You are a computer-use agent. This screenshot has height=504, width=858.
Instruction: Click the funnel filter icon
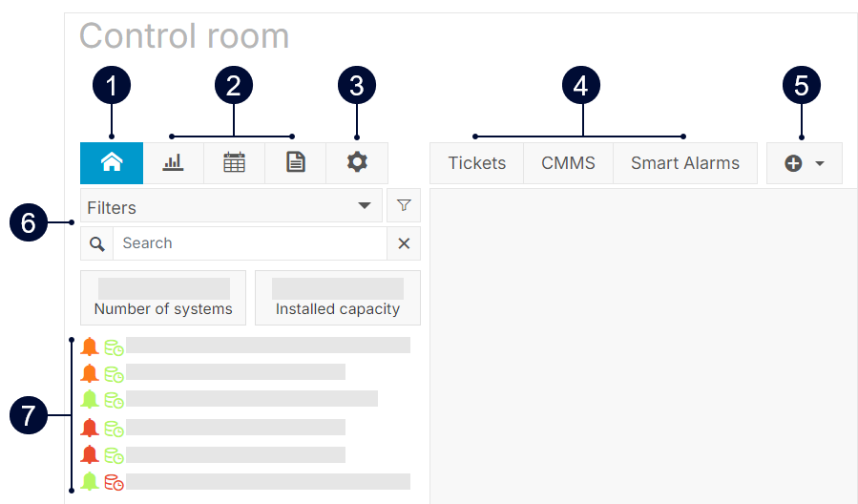pos(404,205)
